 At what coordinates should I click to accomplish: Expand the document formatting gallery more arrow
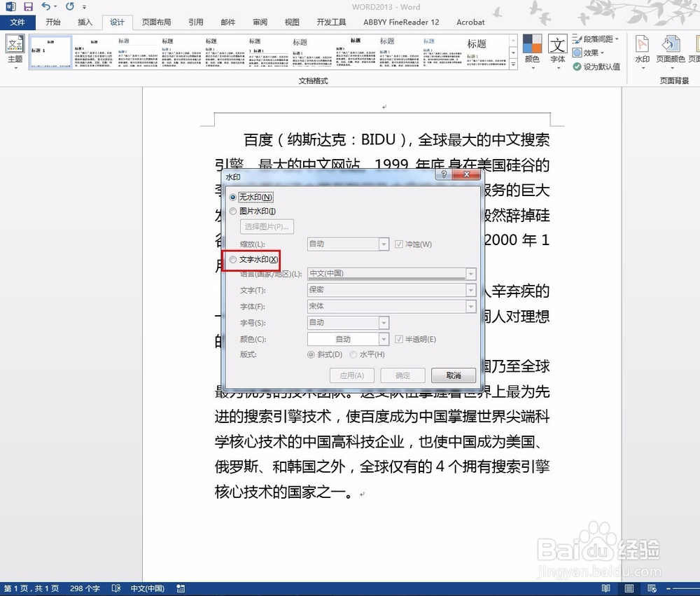(x=513, y=65)
